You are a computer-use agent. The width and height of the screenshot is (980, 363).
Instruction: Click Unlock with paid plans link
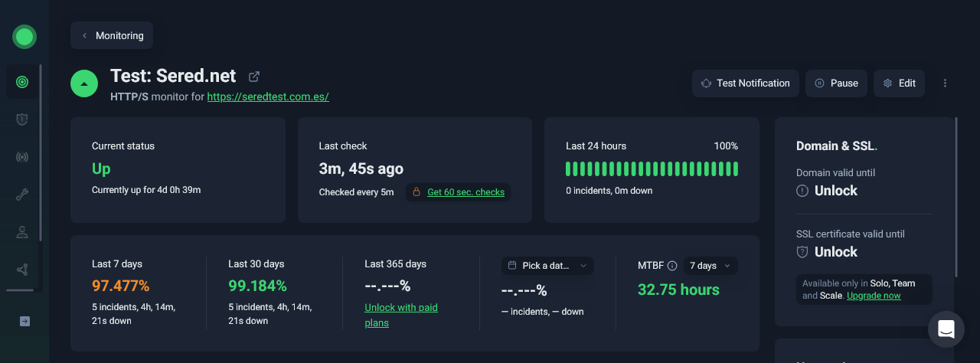[401, 315]
